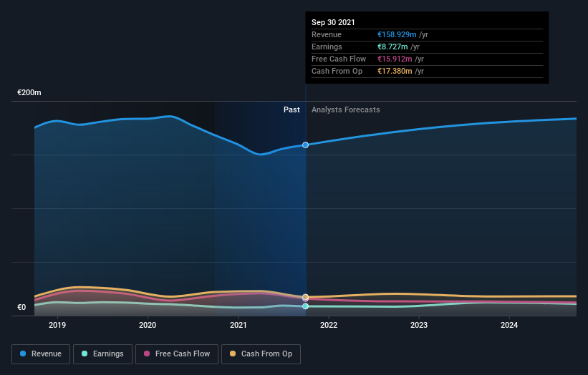
Task: Click the €158.929m revenue value in tooltip
Action: (397, 34)
